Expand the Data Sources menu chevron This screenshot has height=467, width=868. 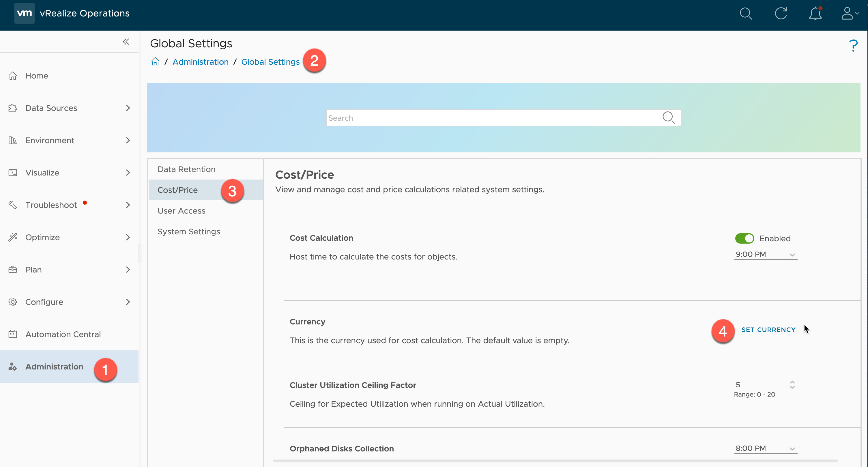[128, 108]
